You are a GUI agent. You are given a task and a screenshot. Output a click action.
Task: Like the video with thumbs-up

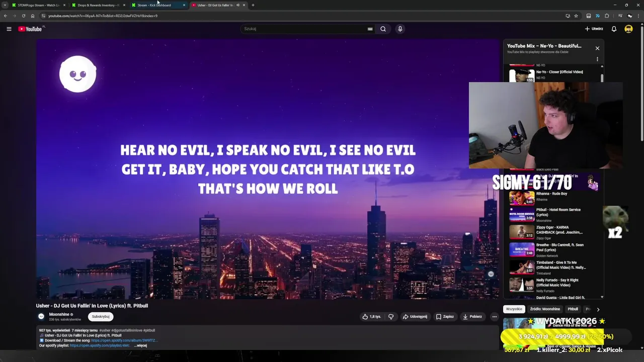(372, 317)
